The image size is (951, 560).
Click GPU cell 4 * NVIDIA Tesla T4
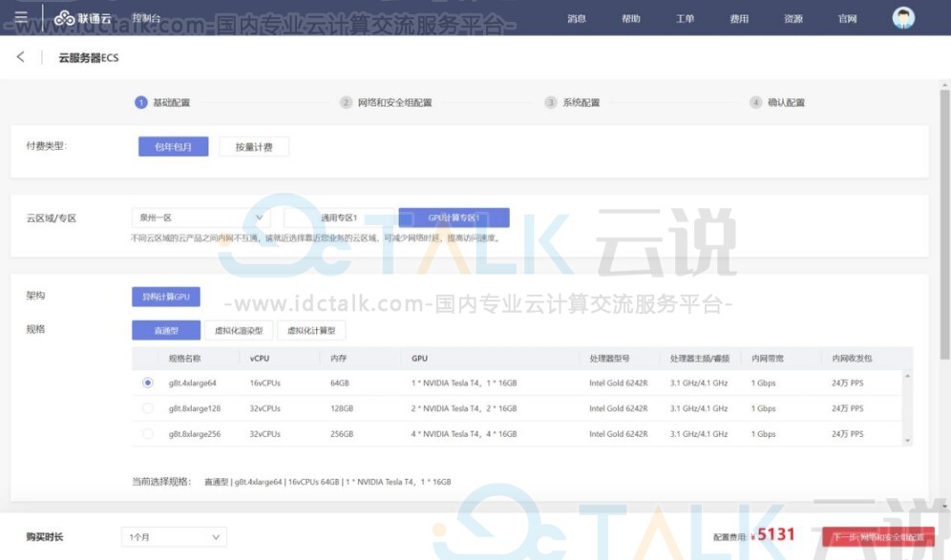coord(464,434)
